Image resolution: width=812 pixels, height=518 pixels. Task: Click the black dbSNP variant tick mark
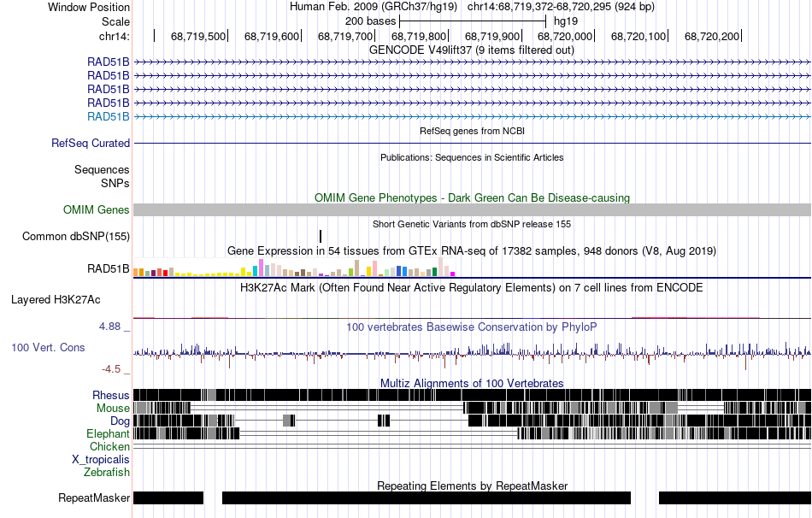click(321, 236)
